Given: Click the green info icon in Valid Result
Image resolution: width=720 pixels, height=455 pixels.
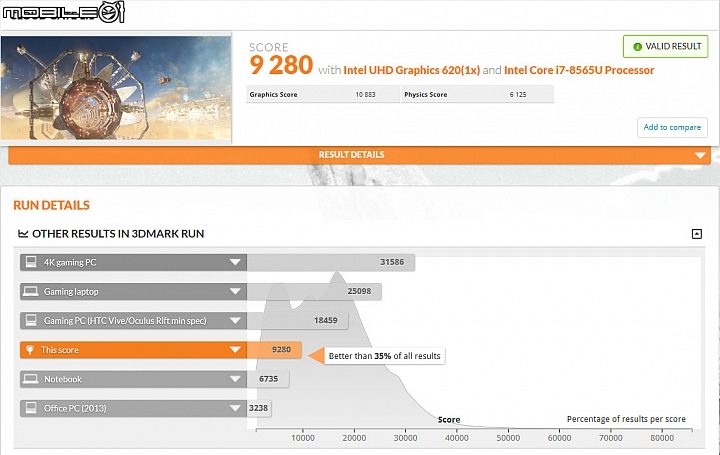Looking at the screenshot, I should 637,46.
